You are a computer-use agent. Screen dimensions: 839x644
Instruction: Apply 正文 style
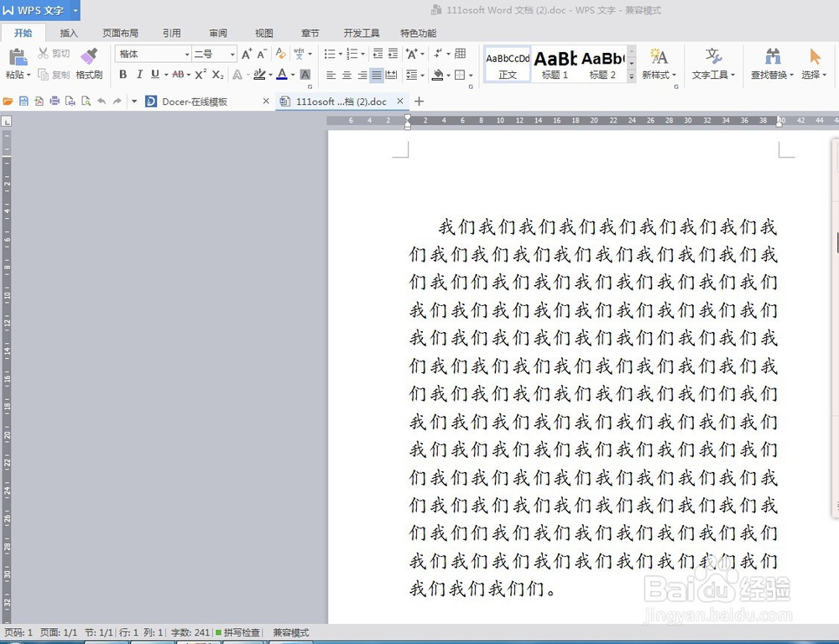(x=508, y=65)
